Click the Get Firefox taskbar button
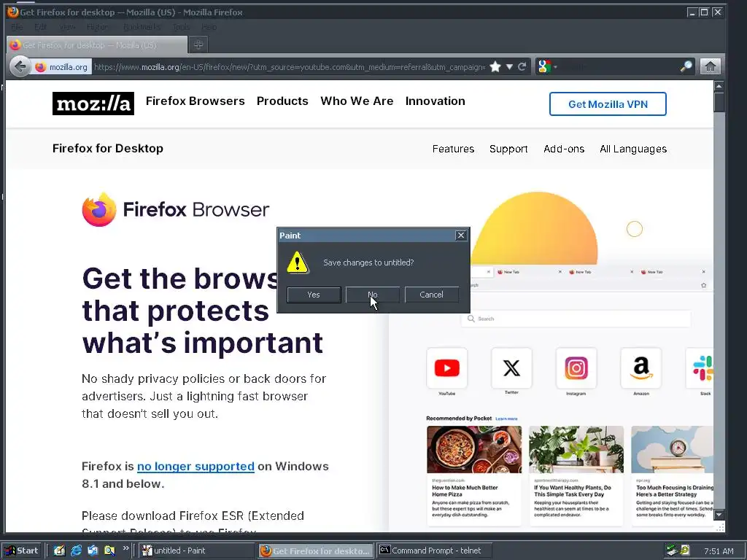Image resolution: width=747 pixels, height=560 pixels. coord(317,551)
